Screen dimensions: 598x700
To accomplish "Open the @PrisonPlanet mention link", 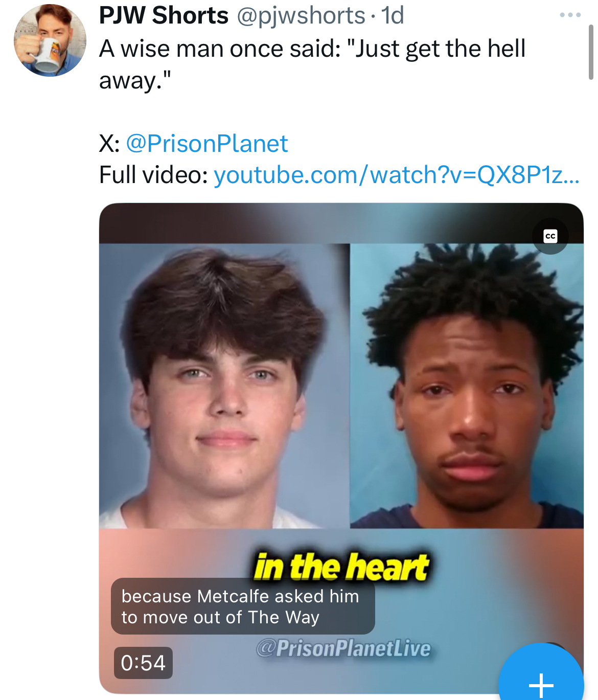I will pos(206,144).
